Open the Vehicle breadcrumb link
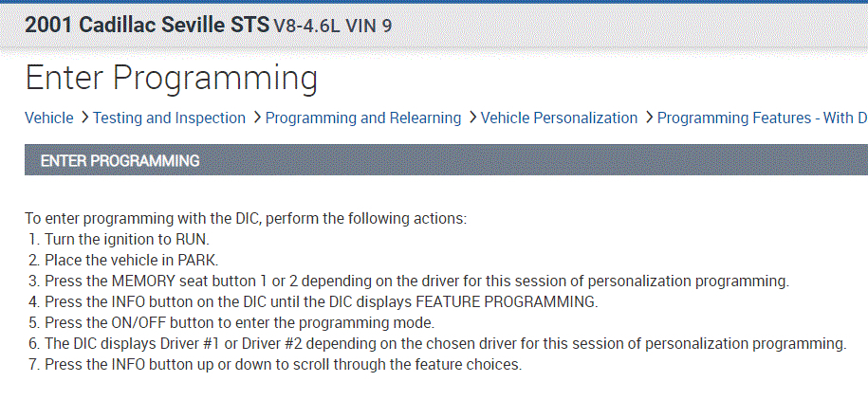 (x=48, y=118)
